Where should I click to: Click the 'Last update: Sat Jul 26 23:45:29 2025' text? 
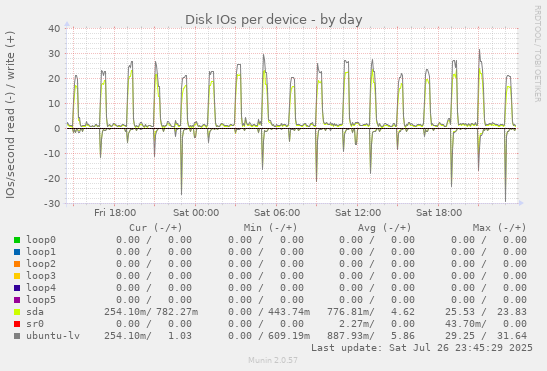(422, 348)
